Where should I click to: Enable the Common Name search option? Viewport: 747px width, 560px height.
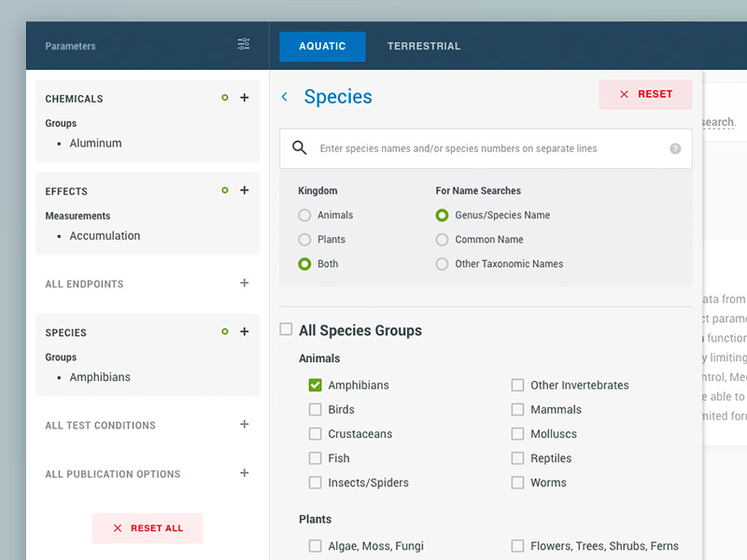coord(442,239)
